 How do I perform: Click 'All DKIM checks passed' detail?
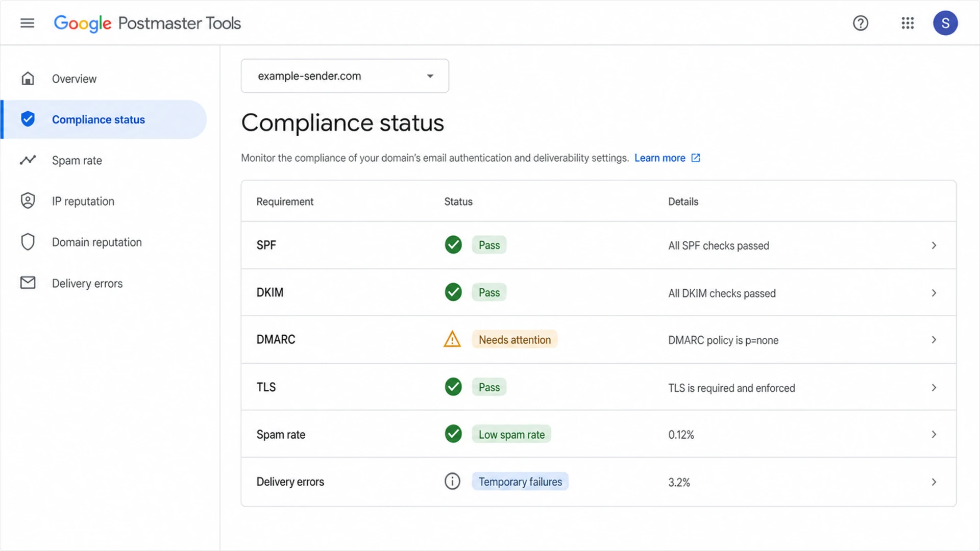(722, 293)
